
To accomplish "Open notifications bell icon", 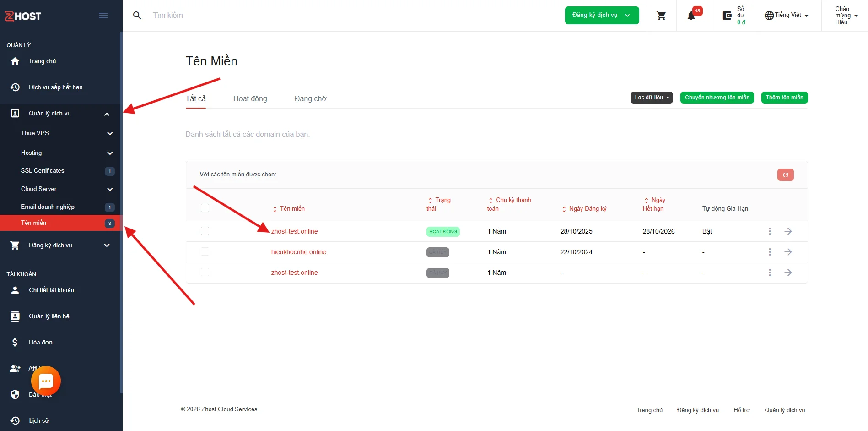I will (691, 16).
